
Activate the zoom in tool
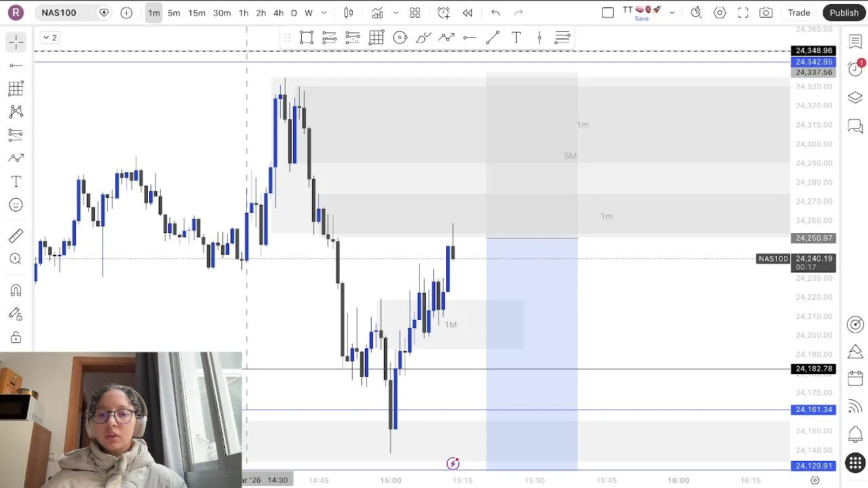tap(16, 259)
